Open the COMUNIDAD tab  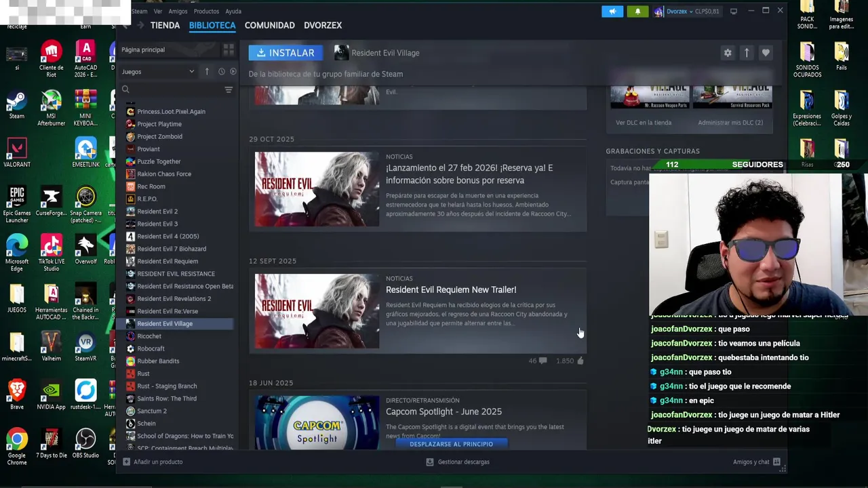coord(269,25)
